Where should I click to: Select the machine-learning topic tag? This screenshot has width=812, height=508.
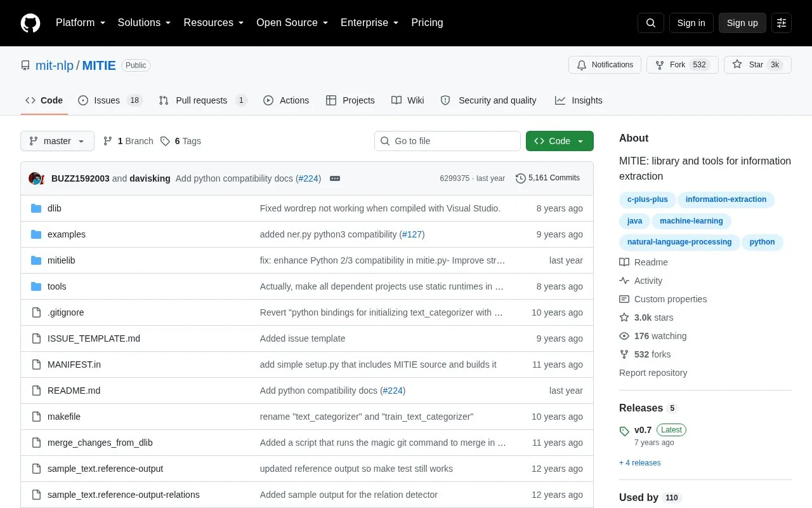pyautogui.click(x=691, y=221)
